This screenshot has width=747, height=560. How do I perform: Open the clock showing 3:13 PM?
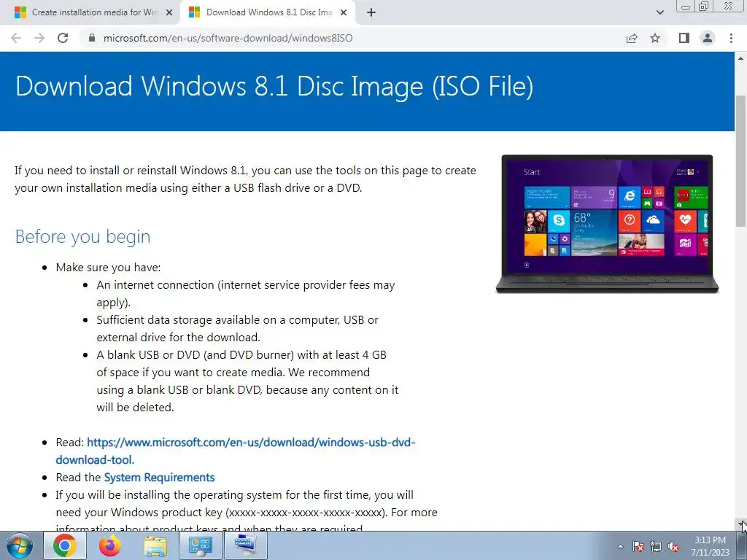click(x=711, y=546)
